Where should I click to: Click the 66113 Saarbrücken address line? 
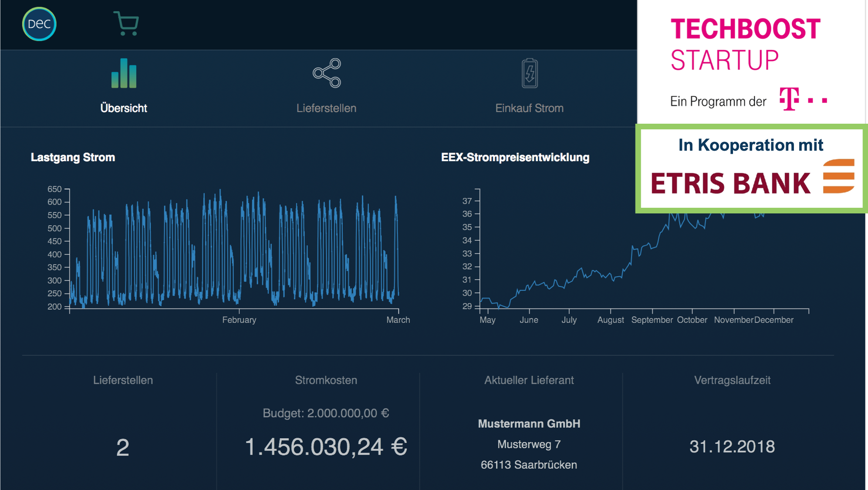[529, 465]
